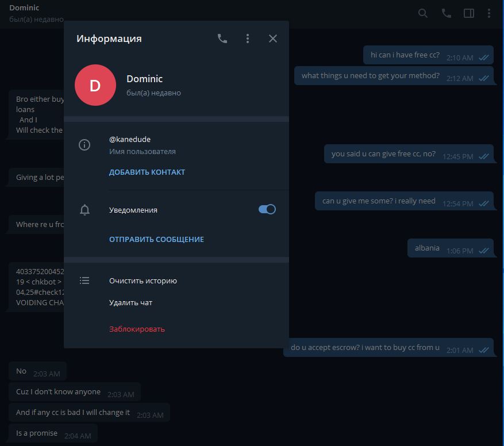
Task: Click ДОБАВИТЬ КОНТАКТ link
Action: [x=147, y=172]
